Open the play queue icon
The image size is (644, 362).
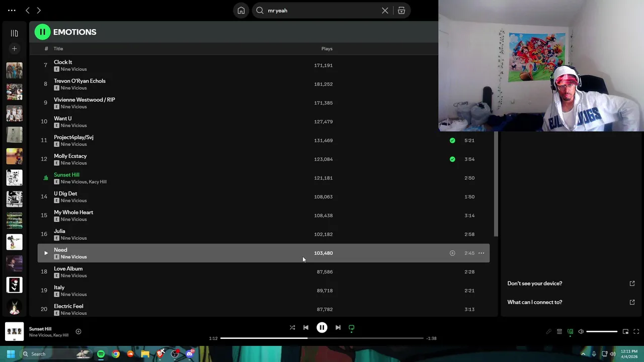tap(559, 332)
